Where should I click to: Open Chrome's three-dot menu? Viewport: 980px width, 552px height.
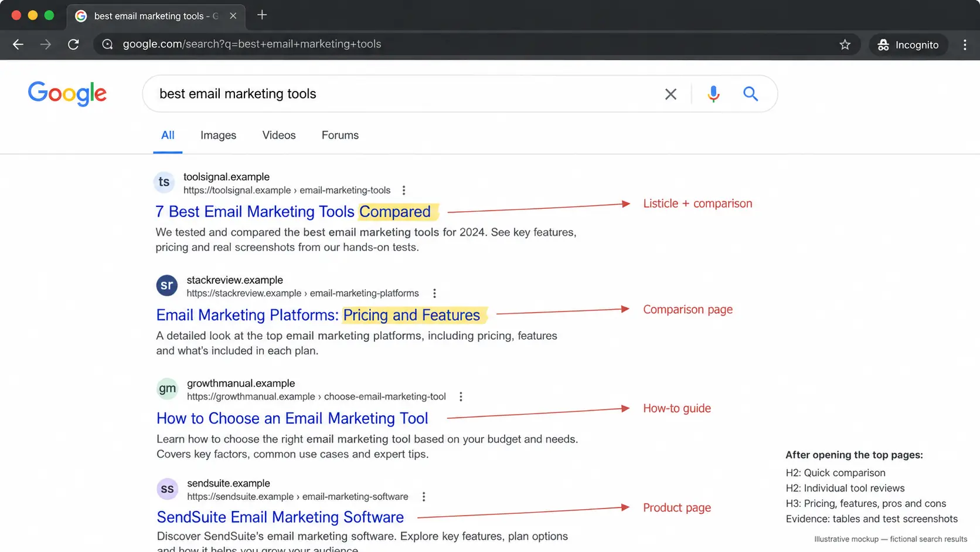click(965, 45)
